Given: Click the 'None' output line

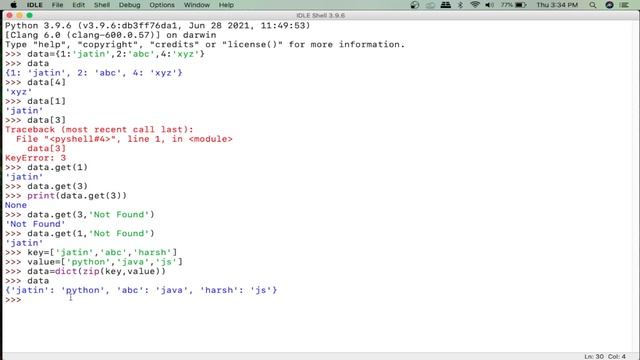Looking at the screenshot, I should point(16,205).
